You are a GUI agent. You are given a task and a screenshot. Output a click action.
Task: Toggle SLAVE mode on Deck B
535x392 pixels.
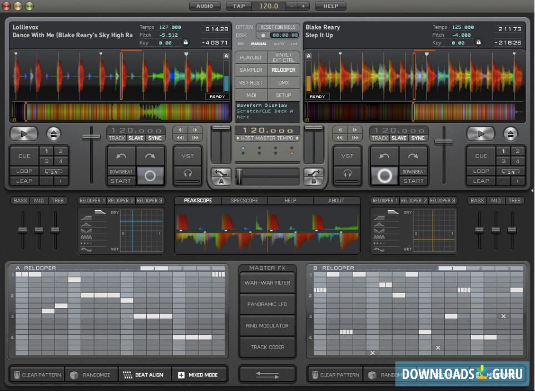click(x=399, y=138)
